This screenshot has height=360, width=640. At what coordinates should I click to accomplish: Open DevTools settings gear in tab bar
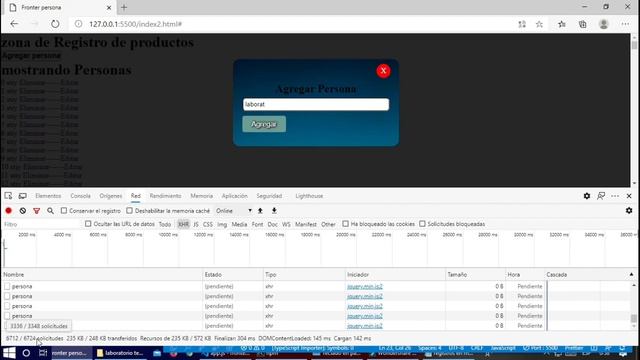(x=587, y=196)
